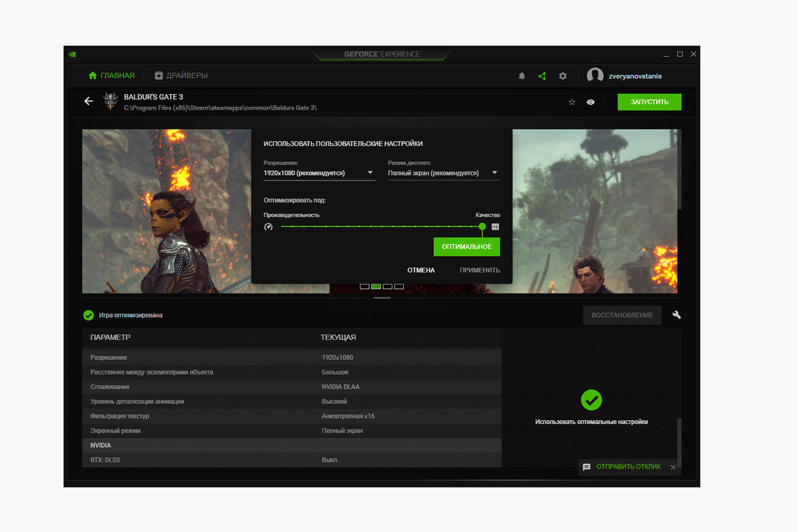This screenshot has width=798, height=532.
Task: Go back with the left arrow icon
Action: pyautogui.click(x=89, y=101)
